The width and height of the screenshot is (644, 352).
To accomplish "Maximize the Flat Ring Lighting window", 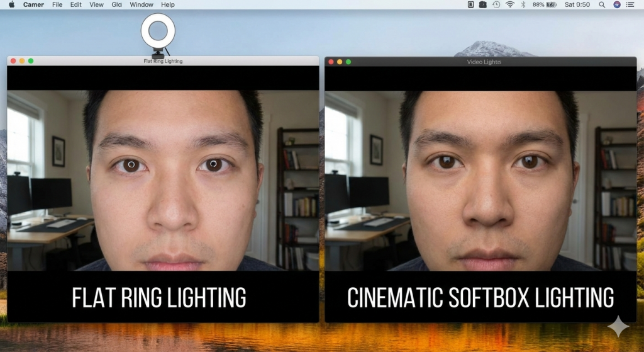I will [31, 61].
